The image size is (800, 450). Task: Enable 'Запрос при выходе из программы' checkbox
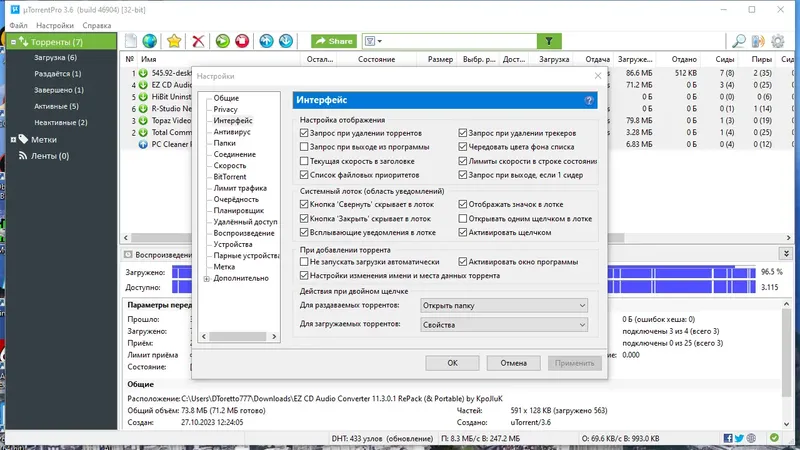click(304, 146)
